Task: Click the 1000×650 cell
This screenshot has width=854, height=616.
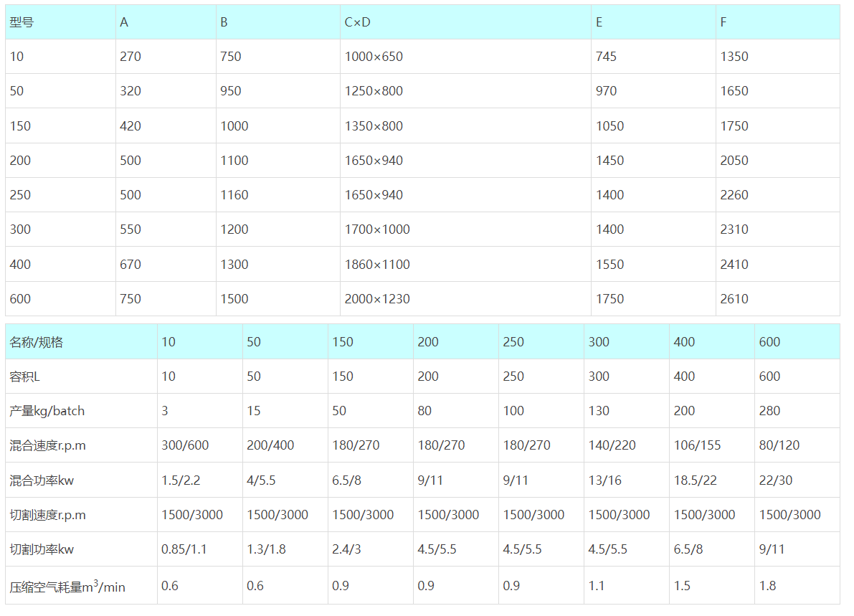Action: (374, 57)
